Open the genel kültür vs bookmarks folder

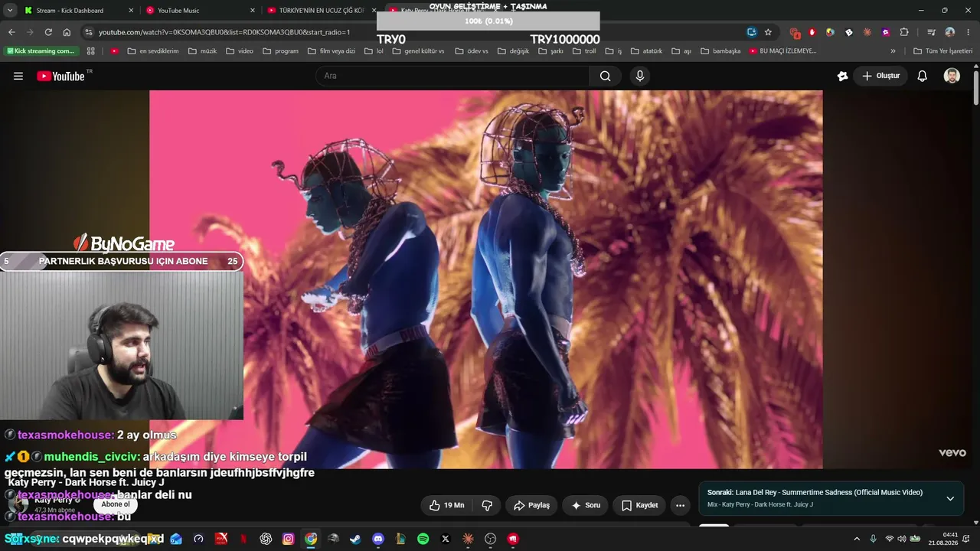point(418,51)
